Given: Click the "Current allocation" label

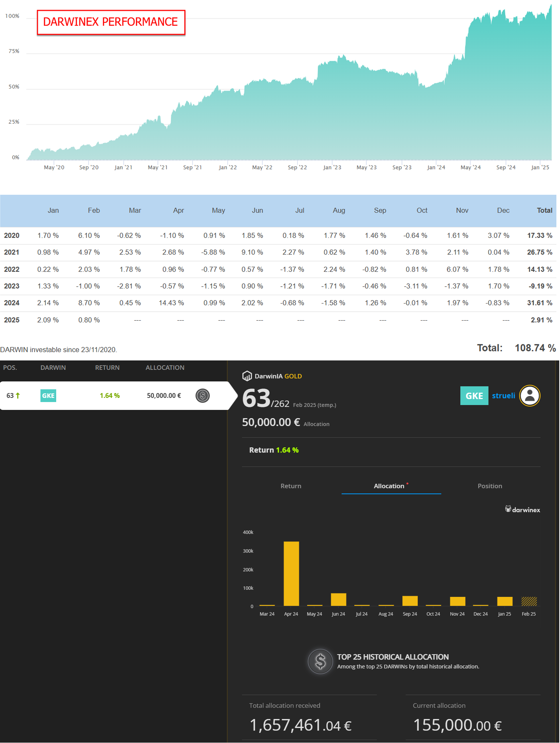Looking at the screenshot, I should click(x=439, y=706).
